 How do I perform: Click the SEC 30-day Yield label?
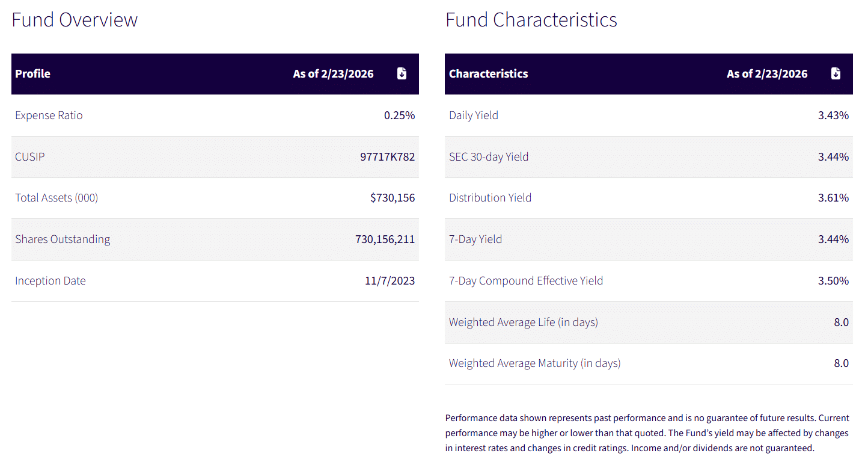(x=489, y=157)
